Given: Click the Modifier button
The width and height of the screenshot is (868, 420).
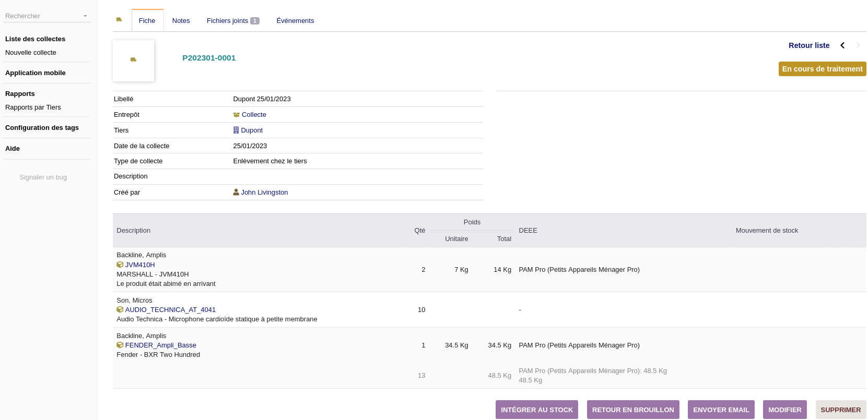Looking at the screenshot, I should click(x=785, y=410).
